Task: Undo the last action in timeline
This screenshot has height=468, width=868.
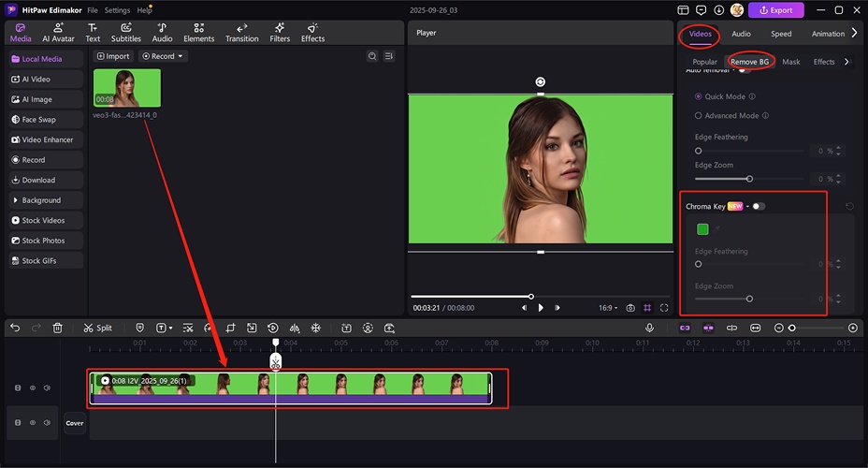Action: point(15,328)
